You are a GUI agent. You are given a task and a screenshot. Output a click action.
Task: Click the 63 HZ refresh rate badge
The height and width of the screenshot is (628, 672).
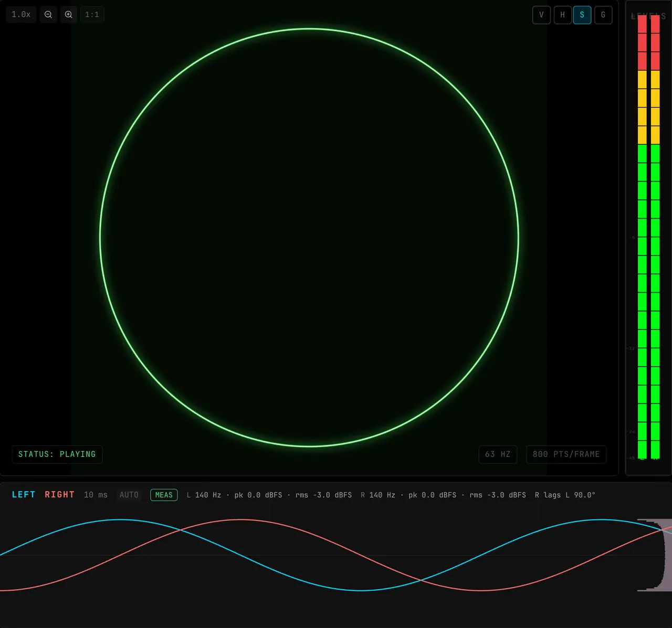498,454
